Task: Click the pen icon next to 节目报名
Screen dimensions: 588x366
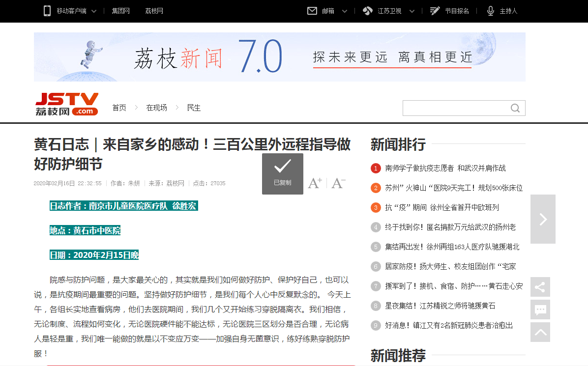Action: click(434, 10)
